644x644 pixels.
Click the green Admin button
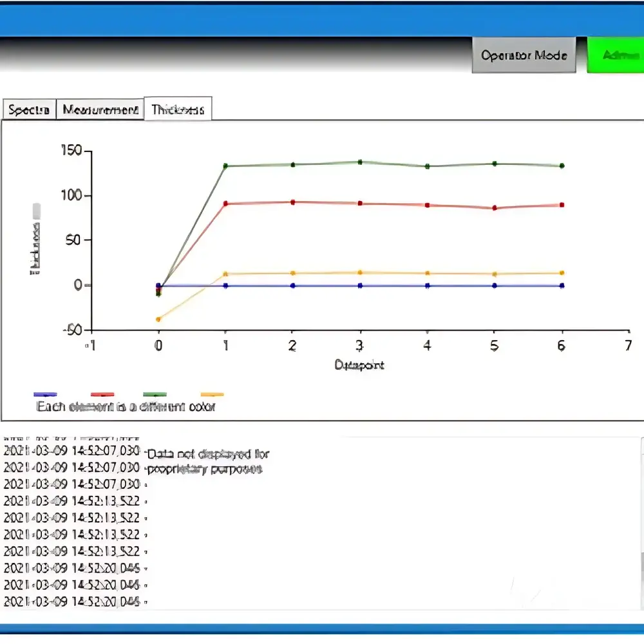coord(617,55)
